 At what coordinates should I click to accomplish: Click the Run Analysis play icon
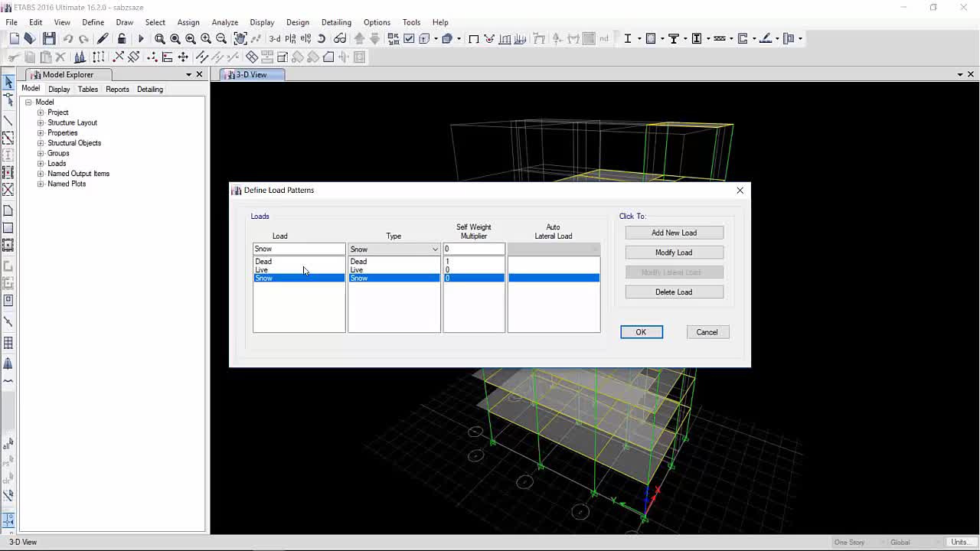point(140,38)
